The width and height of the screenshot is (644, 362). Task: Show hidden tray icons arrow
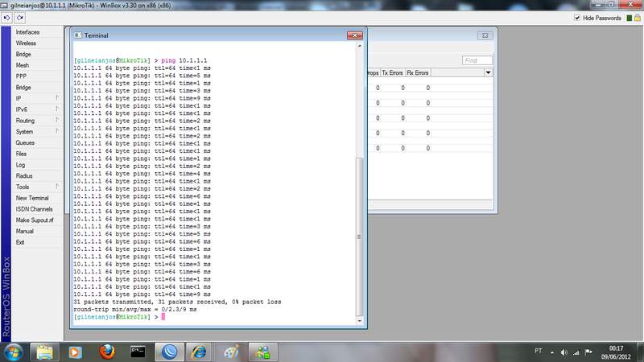552,352
